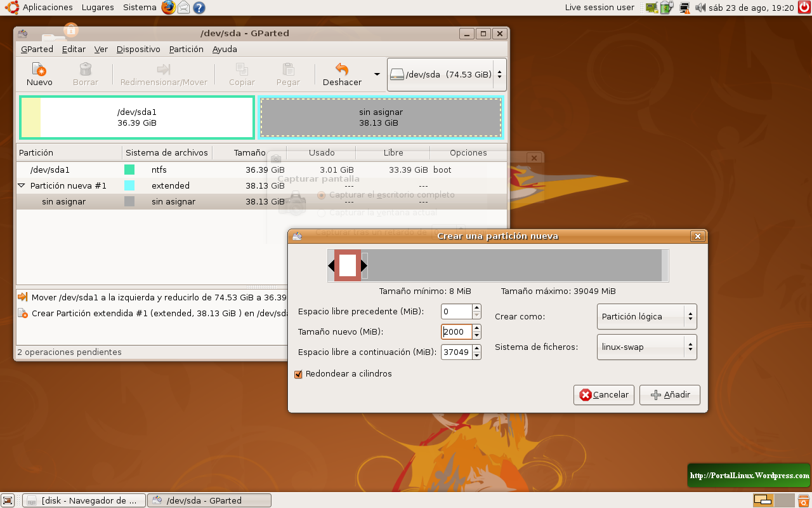The image size is (812, 508).
Task: Click the Deshacer undo icon
Action: tap(342, 69)
